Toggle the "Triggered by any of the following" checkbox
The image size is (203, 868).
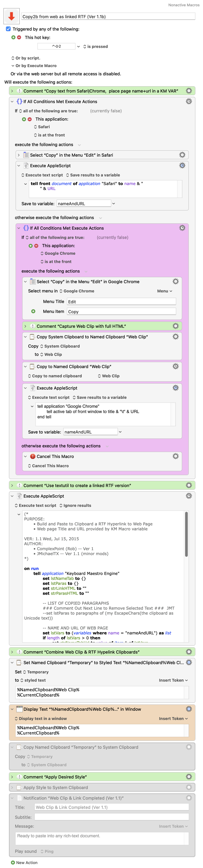(8, 29)
